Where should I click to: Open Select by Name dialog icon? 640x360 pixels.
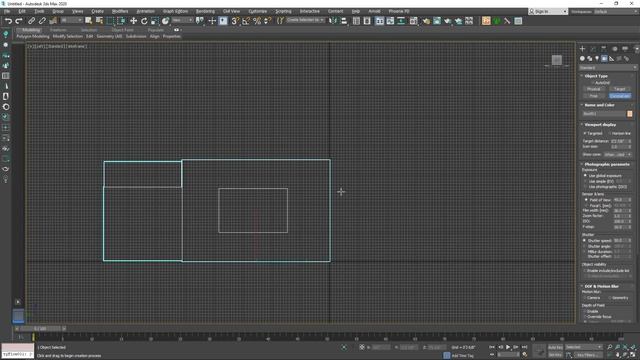(x=99, y=21)
